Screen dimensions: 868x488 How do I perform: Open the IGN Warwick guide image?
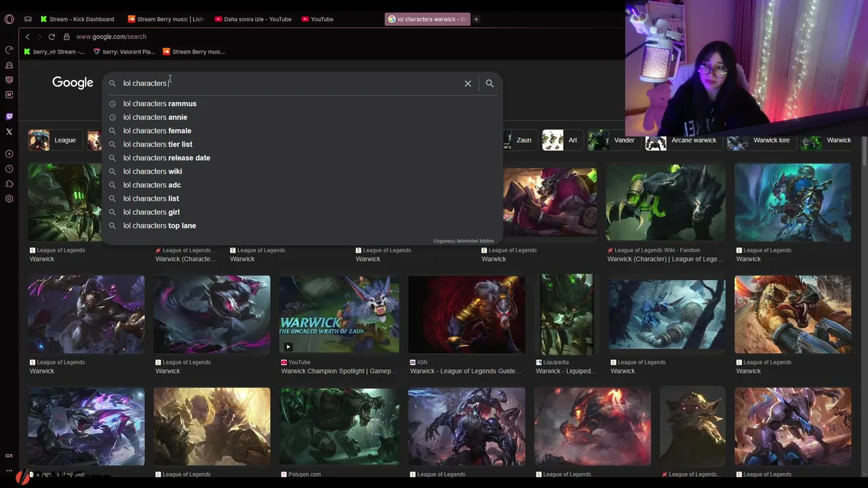467,314
